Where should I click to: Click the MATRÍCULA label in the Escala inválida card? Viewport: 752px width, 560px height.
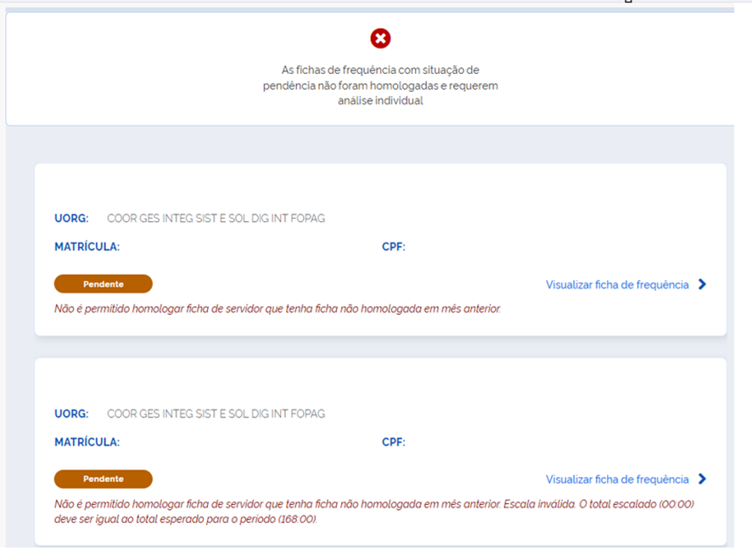87,441
